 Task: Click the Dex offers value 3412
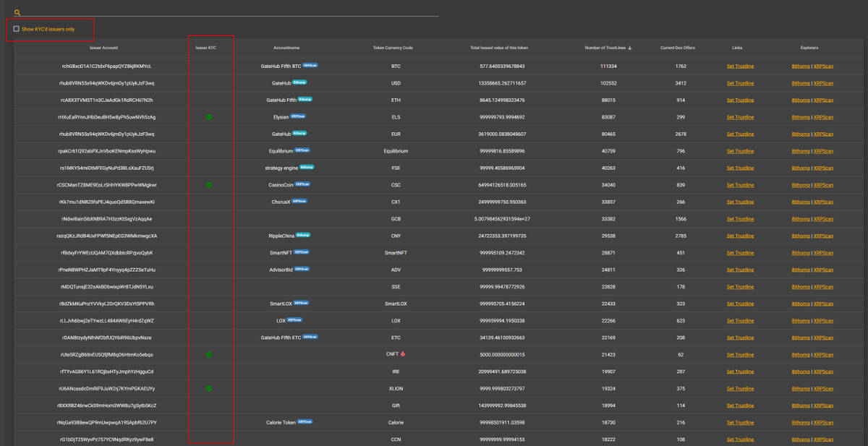pos(681,83)
